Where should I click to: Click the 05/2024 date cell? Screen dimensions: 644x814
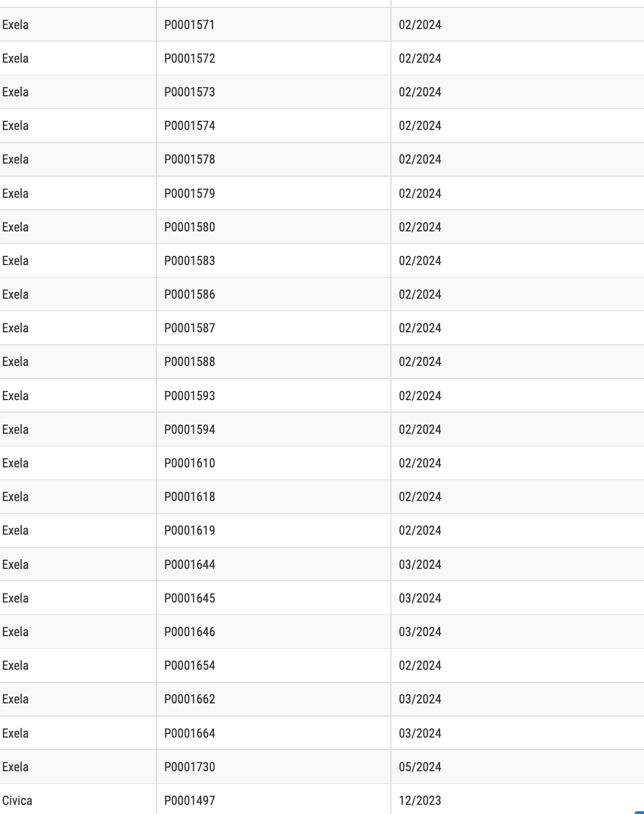click(517, 767)
